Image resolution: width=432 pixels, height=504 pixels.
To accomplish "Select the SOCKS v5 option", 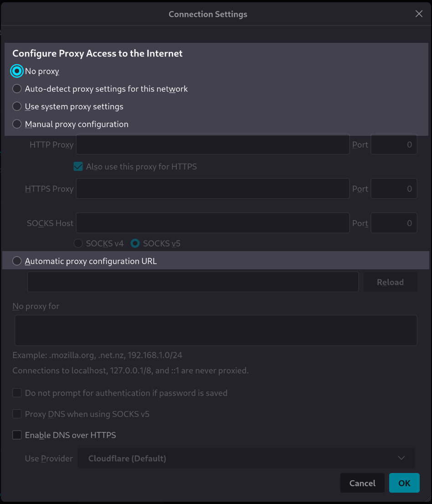I will click(x=135, y=243).
